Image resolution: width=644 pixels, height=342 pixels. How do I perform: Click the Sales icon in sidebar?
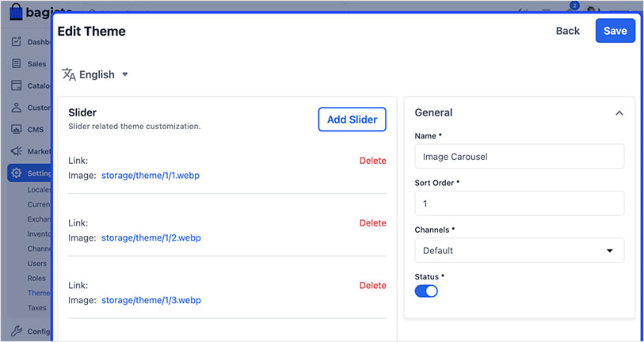tap(17, 64)
